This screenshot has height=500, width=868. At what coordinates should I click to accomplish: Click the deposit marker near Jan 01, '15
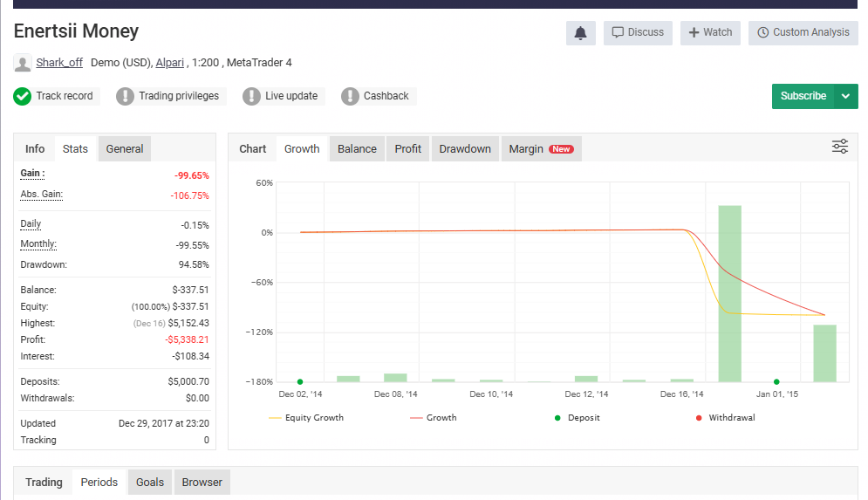point(776,382)
